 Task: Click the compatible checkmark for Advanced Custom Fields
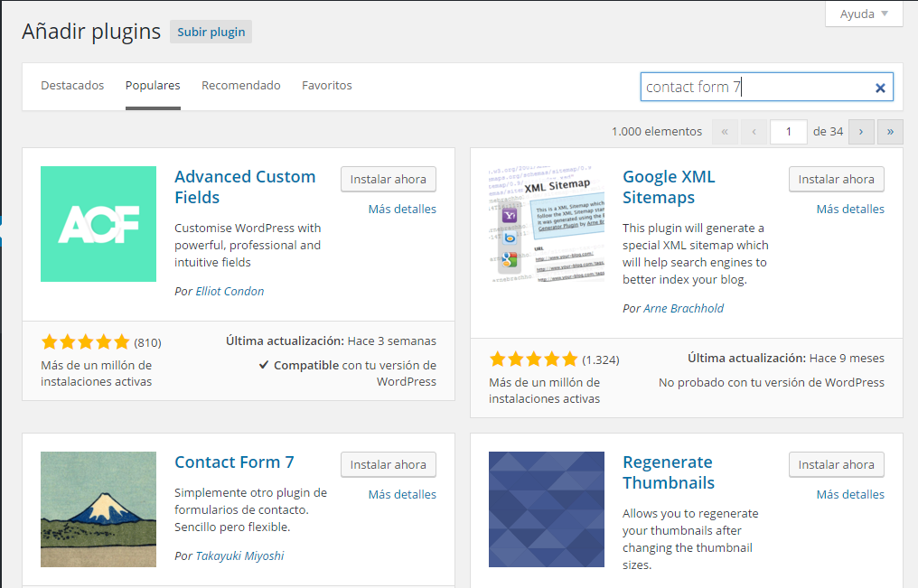click(264, 365)
